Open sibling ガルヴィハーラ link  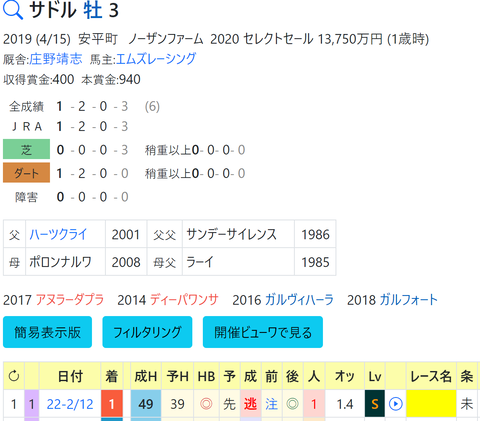click(x=299, y=300)
